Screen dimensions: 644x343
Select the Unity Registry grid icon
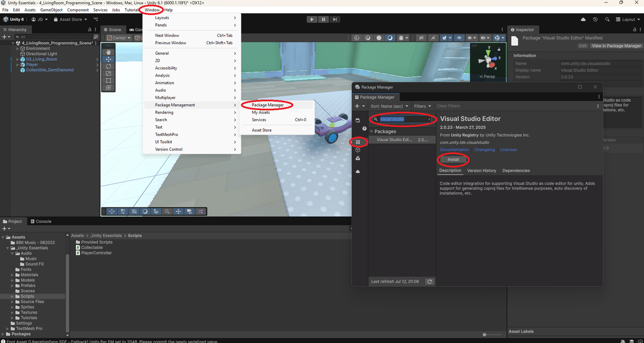point(358,142)
